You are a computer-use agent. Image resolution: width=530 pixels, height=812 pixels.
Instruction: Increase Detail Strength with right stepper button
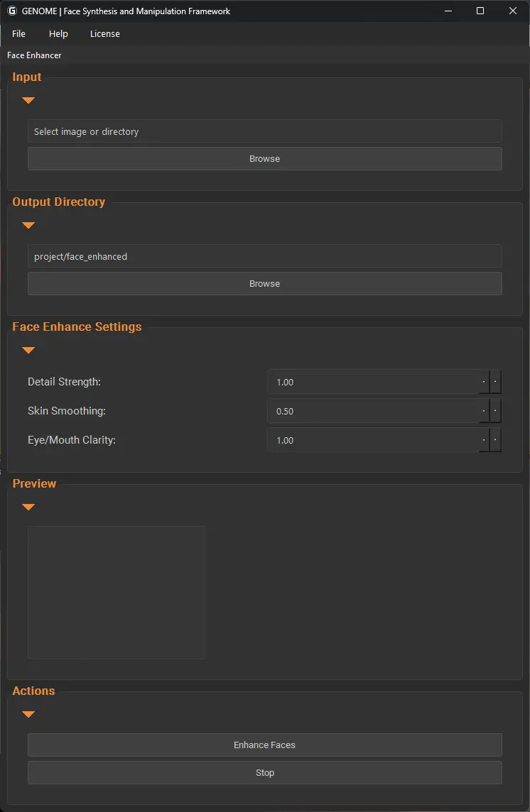click(495, 382)
